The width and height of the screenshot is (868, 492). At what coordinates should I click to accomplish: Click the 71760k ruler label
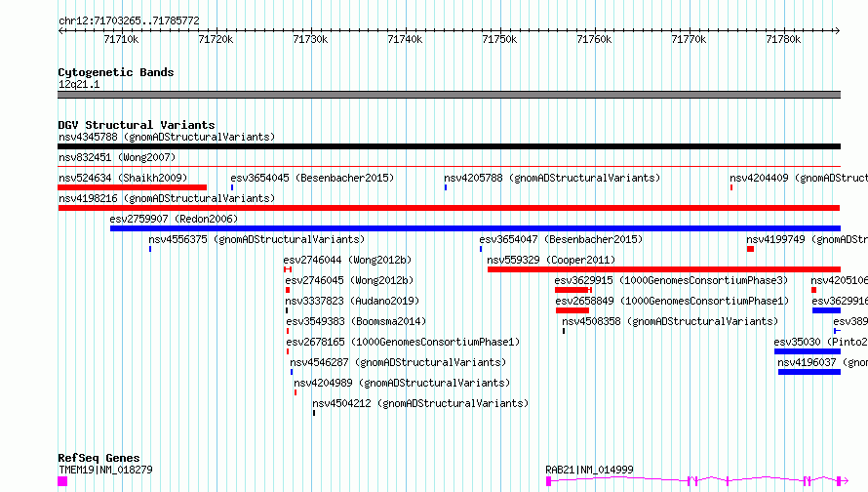click(x=593, y=39)
